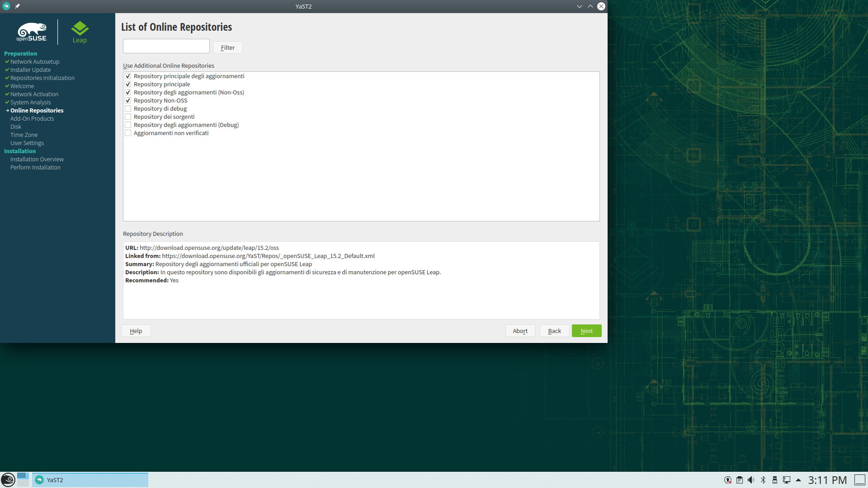Uncheck Repository Non-OSS
Viewport: 868px width, 488px height.
(x=128, y=101)
